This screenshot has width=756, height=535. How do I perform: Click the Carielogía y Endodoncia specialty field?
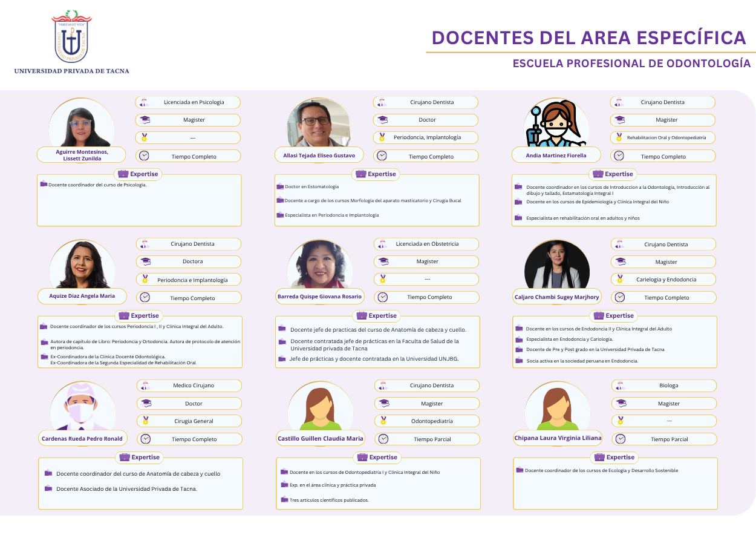666,280
